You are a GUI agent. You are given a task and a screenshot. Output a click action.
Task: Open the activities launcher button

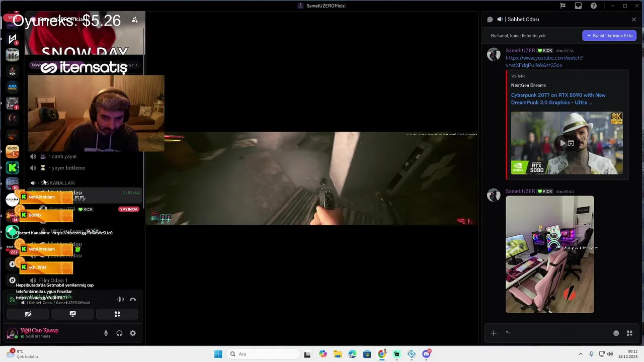click(x=117, y=314)
